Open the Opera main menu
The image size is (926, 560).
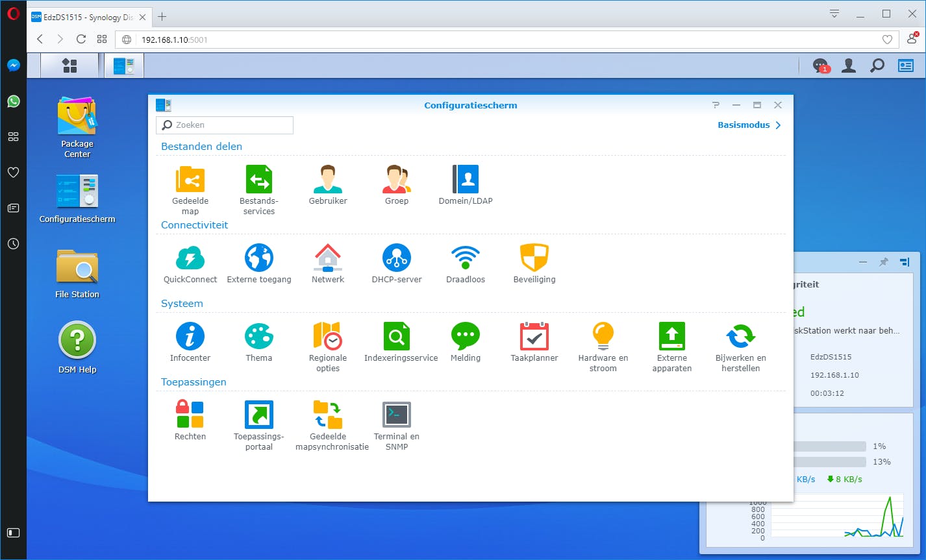click(x=13, y=14)
